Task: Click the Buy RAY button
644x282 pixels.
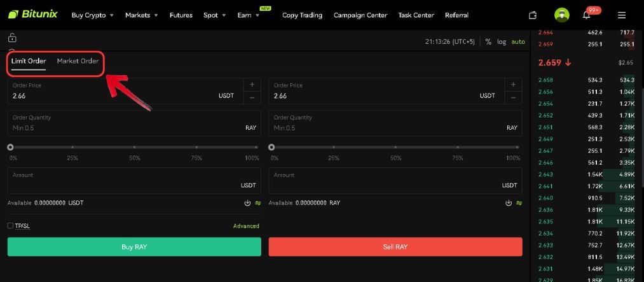Action: coord(134,247)
